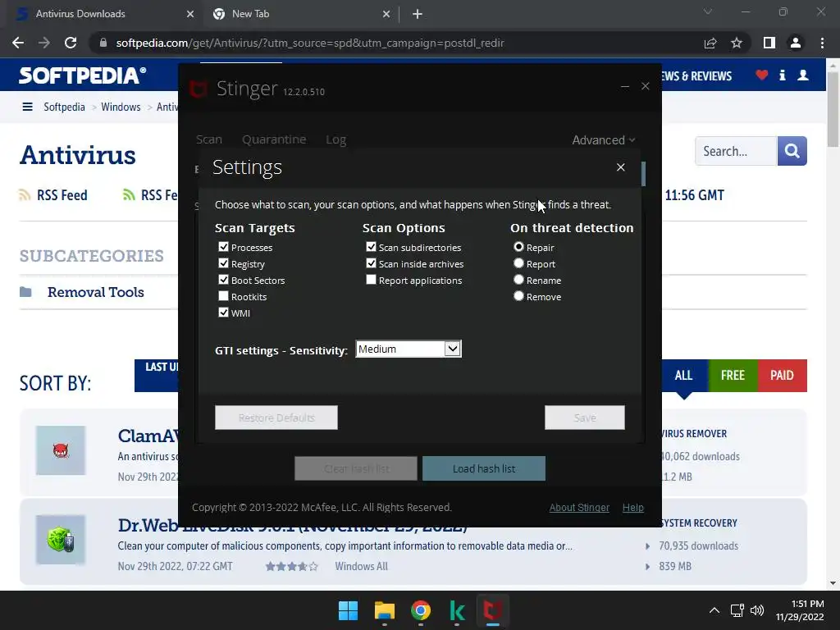Uncheck the Boot Sectors checkbox
The image size is (840, 630).
point(224,280)
